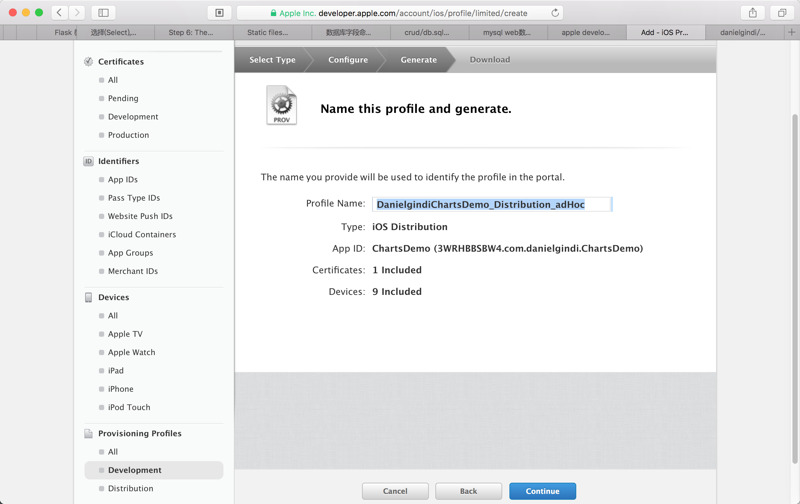The height and width of the screenshot is (504, 800).
Task: Select iPhone under Devices
Action: click(x=120, y=389)
